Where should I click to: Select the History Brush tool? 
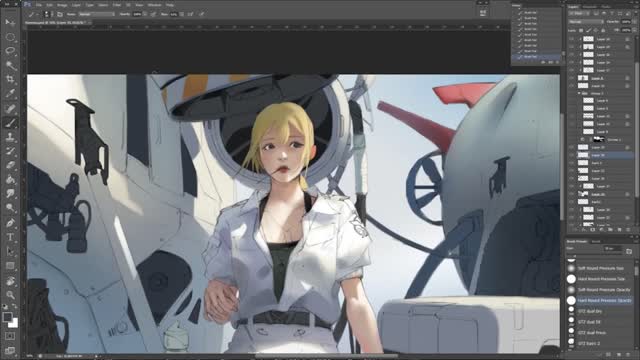(x=10, y=151)
